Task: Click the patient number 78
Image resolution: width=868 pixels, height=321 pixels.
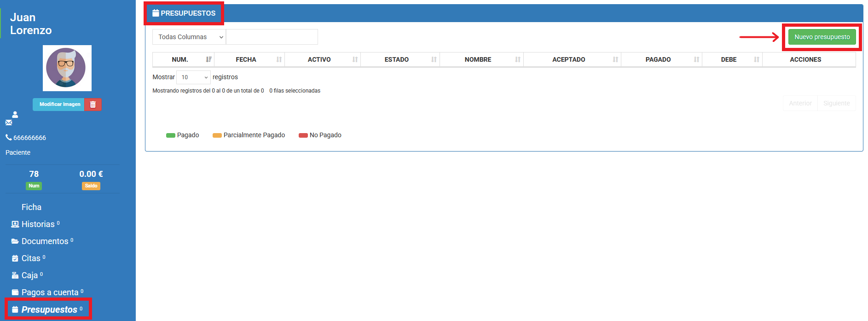Action: coord(34,174)
